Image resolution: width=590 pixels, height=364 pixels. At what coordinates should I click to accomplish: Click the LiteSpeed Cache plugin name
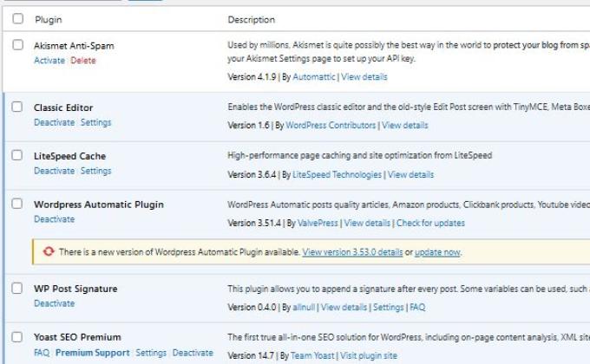pyautogui.click(x=69, y=156)
